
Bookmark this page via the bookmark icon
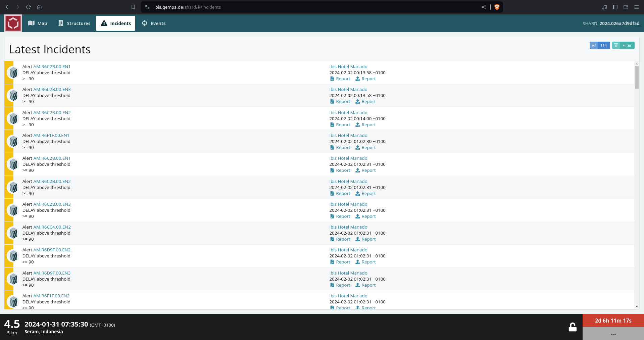tap(133, 7)
